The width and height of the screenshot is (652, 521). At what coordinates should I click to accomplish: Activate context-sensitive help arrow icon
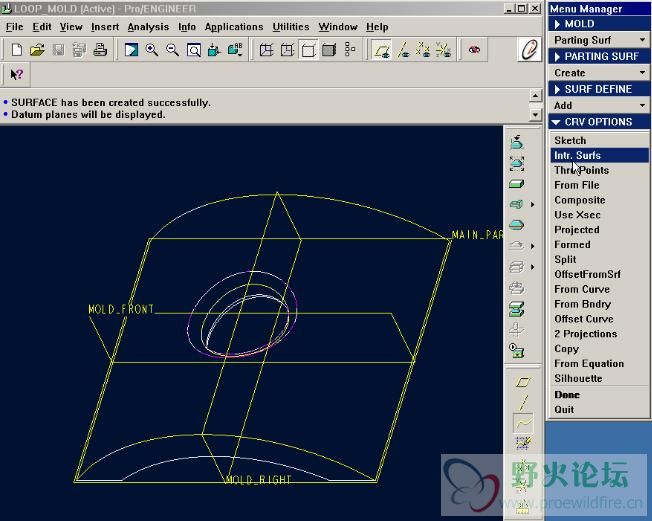pyautogui.click(x=17, y=74)
